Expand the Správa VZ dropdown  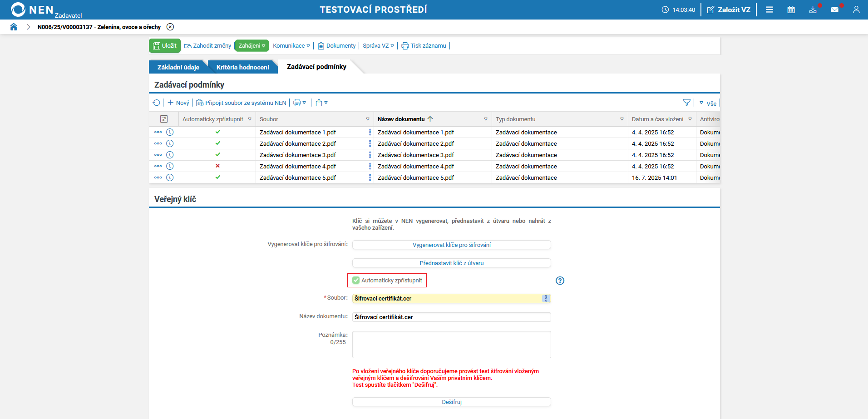click(x=378, y=45)
